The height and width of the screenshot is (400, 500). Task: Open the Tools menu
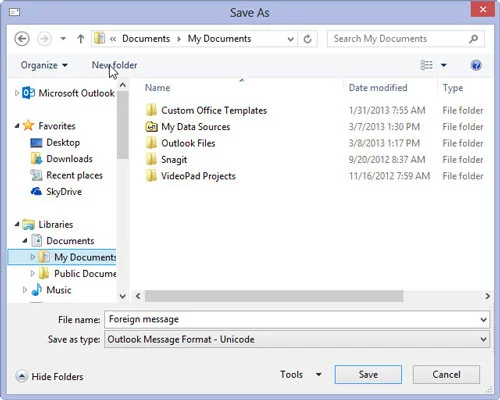pos(300,375)
